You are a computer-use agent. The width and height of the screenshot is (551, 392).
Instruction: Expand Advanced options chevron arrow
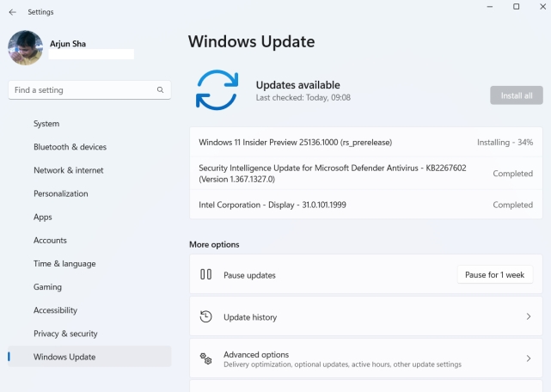click(x=529, y=358)
